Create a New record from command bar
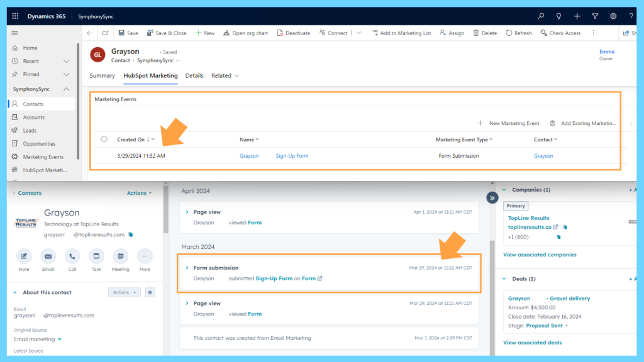 pyautogui.click(x=205, y=33)
